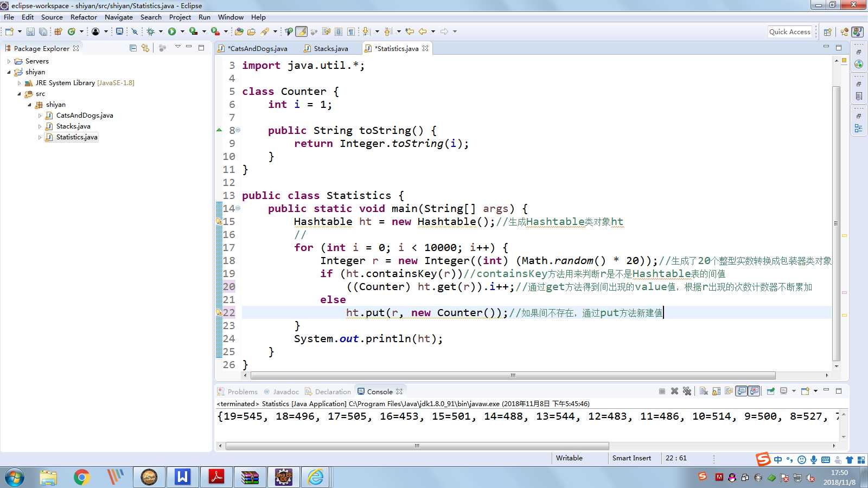Open the Navigate menu
The height and width of the screenshot is (488, 868).
click(119, 17)
